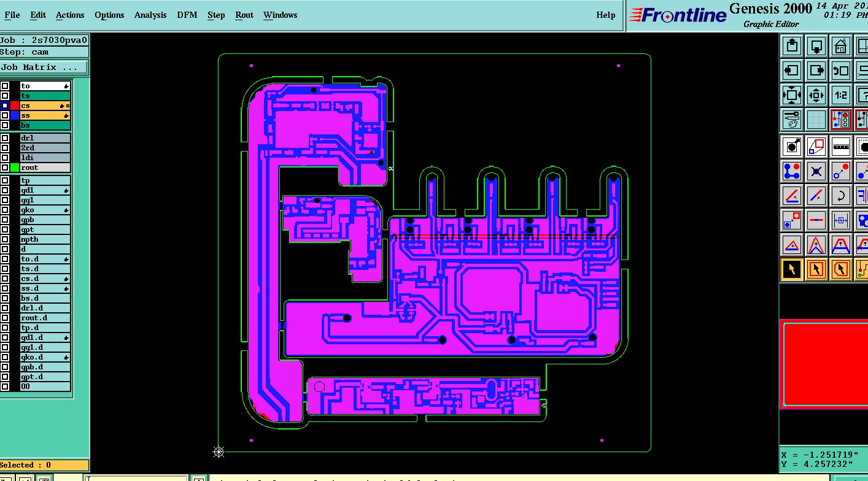The height and width of the screenshot is (481, 868).
Task: Open the Actions menu
Action: (x=70, y=15)
